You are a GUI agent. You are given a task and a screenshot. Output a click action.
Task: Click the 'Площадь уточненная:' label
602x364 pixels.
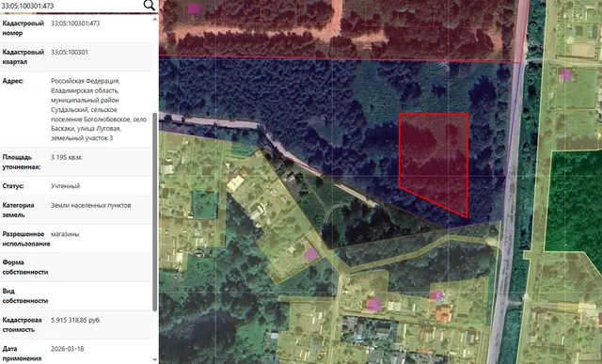[21, 162]
